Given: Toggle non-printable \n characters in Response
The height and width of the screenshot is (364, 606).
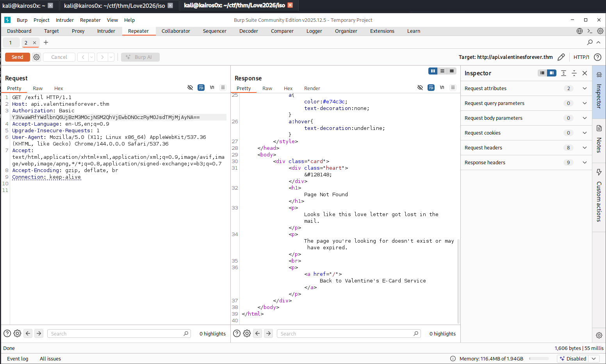Looking at the screenshot, I should click(x=442, y=87).
